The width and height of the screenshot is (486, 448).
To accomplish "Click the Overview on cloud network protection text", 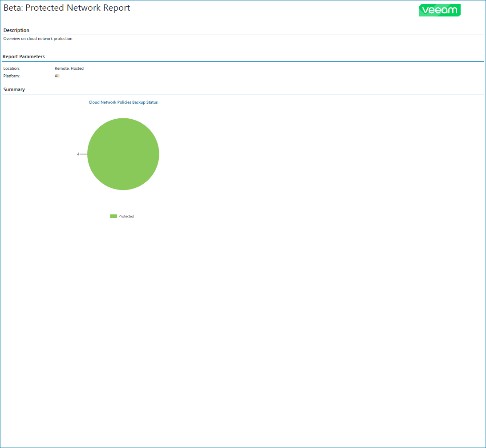I will 38,39.
